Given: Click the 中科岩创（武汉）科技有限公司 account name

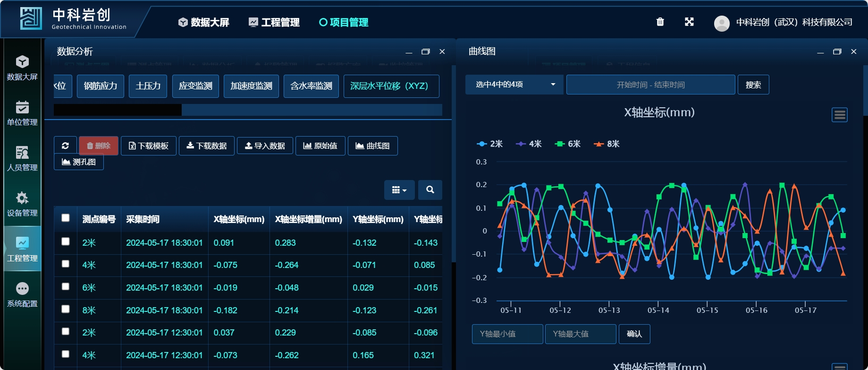Looking at the screenshot, I should 794,22.
